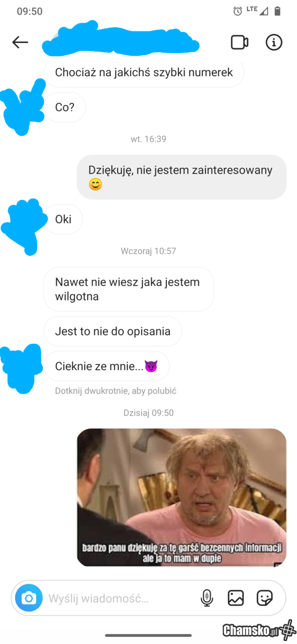Open the blue camera button
The width and height of the screenshot is (297, 644).
pyautogui.click(x=29, y=598)
